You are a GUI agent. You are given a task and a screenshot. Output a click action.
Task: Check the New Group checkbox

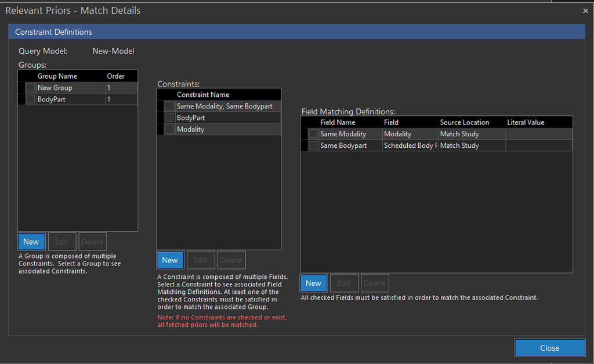[x=30, y=88]
